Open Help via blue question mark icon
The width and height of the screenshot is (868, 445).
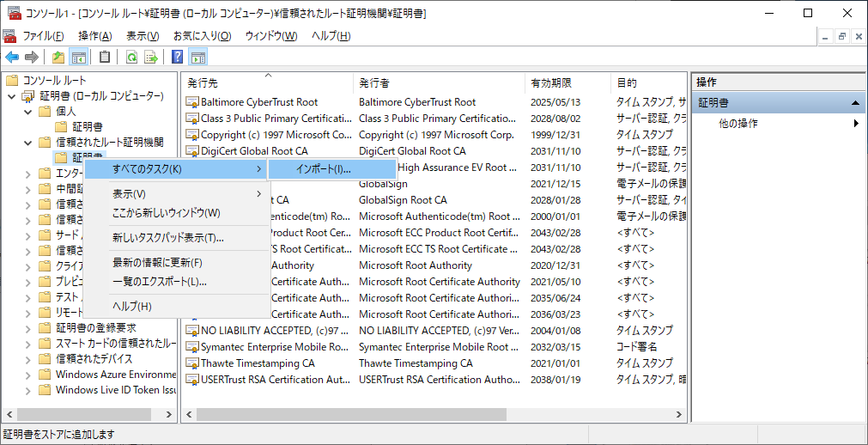[x=178, y=57]
